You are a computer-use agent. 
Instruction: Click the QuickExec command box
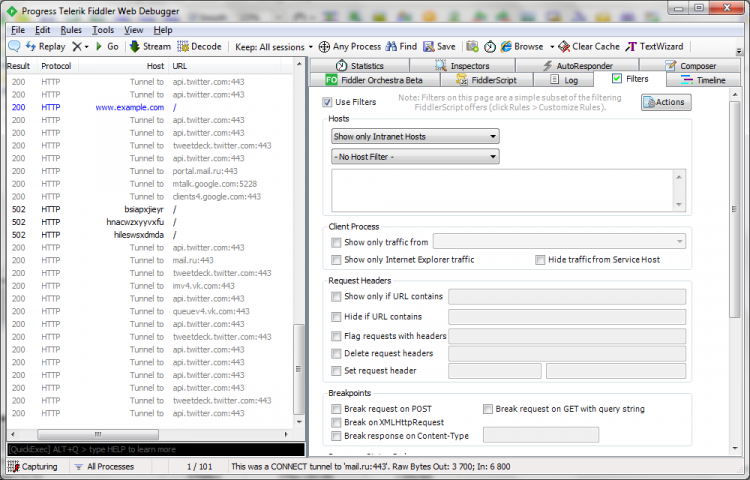point(155,449)
